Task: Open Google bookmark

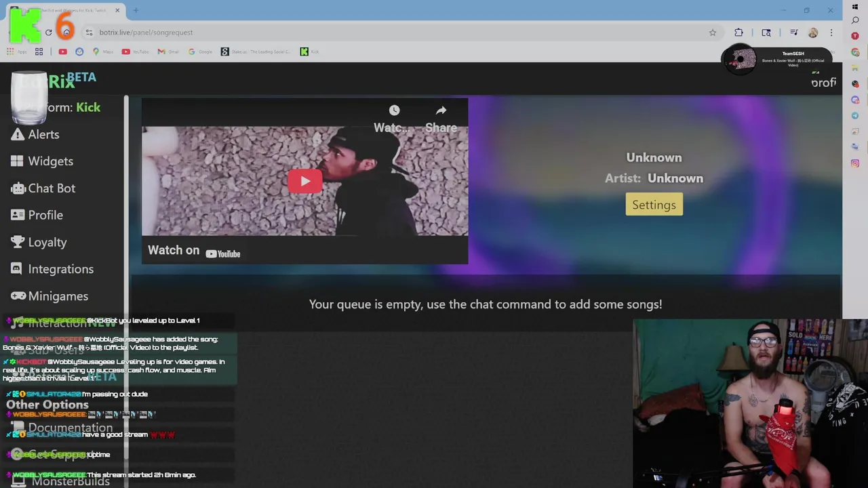Action: coord(201,52)
